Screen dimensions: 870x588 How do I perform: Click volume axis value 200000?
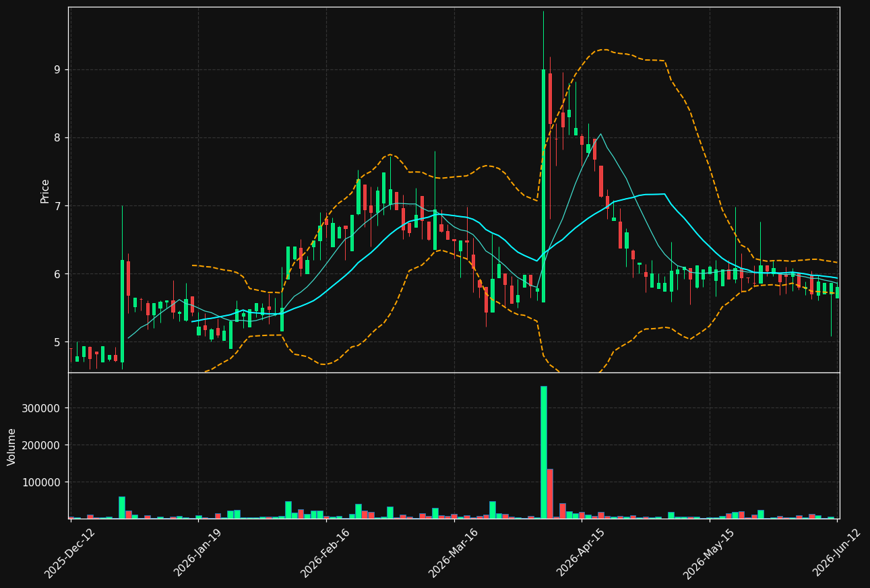(x=42, y=445)
